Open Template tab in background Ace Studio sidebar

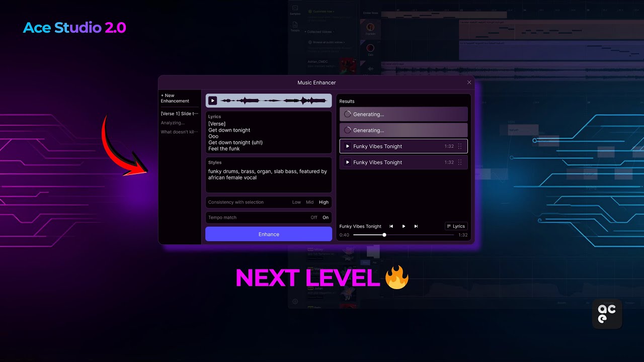(295, 27)
